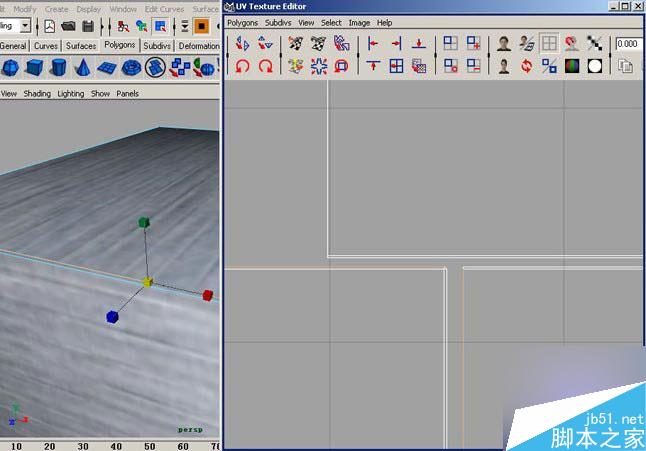
Task: Open the Polygons menu in UV Texture Editor
Action: (x=243, y=22)
